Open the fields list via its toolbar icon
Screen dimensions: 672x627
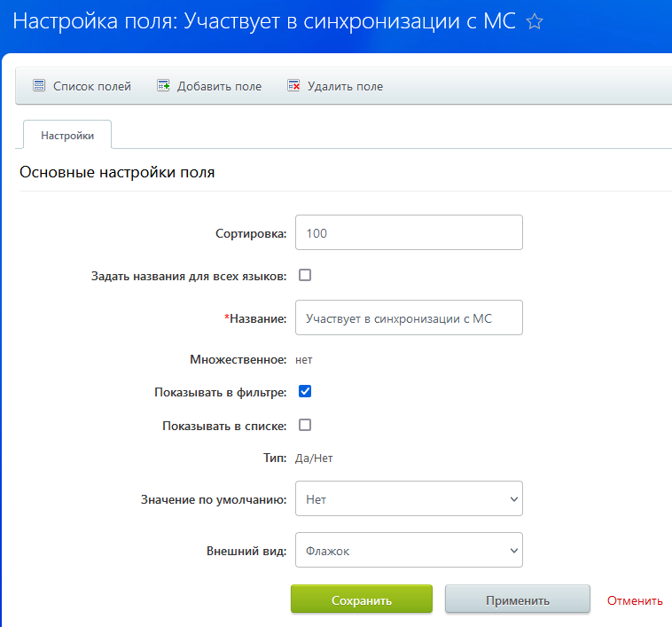(x=39, y=86)
